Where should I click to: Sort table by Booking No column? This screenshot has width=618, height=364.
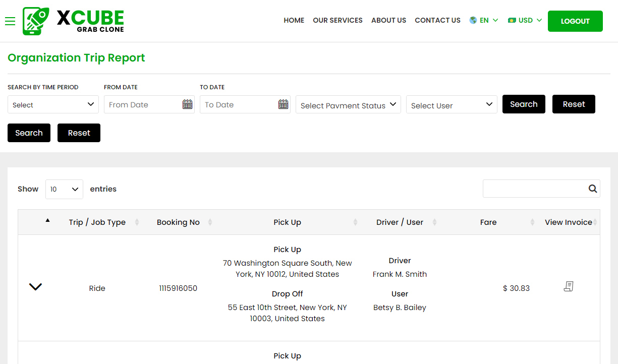pos(179,222)
